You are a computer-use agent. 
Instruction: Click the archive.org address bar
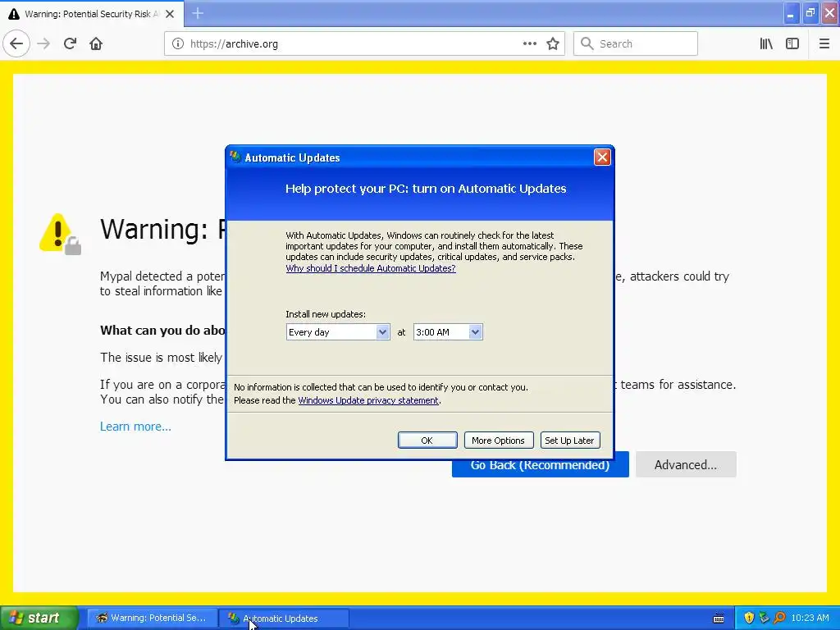364,44
